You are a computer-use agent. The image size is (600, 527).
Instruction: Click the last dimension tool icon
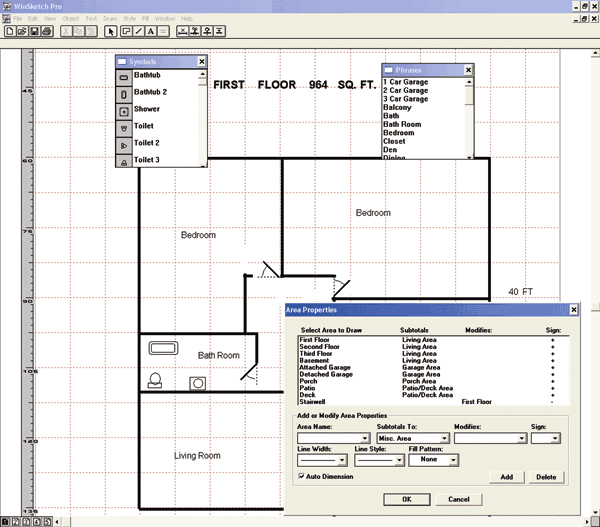pos(219,31)
